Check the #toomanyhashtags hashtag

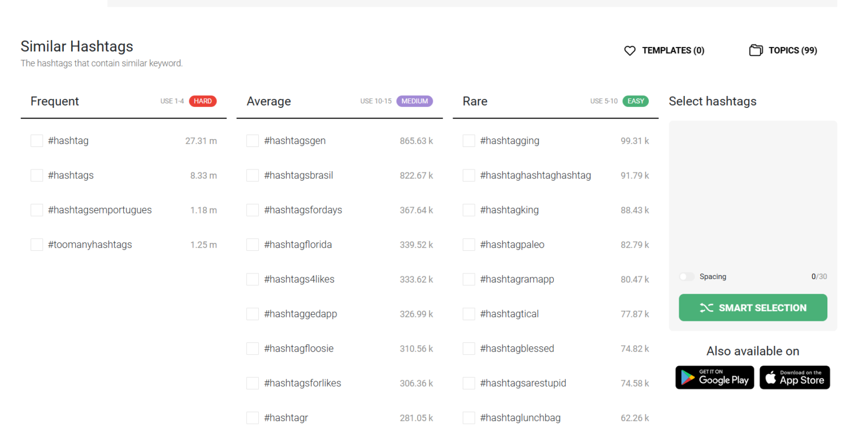tap(36, 244)
